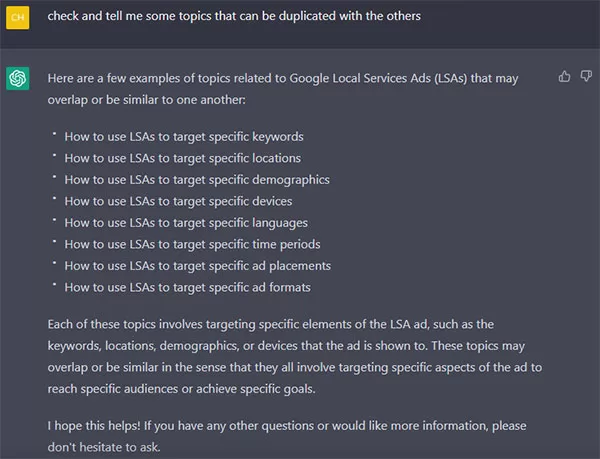Click the closing 'I hope this helps' paragraph
600x459 pixels.
point(287,436)
